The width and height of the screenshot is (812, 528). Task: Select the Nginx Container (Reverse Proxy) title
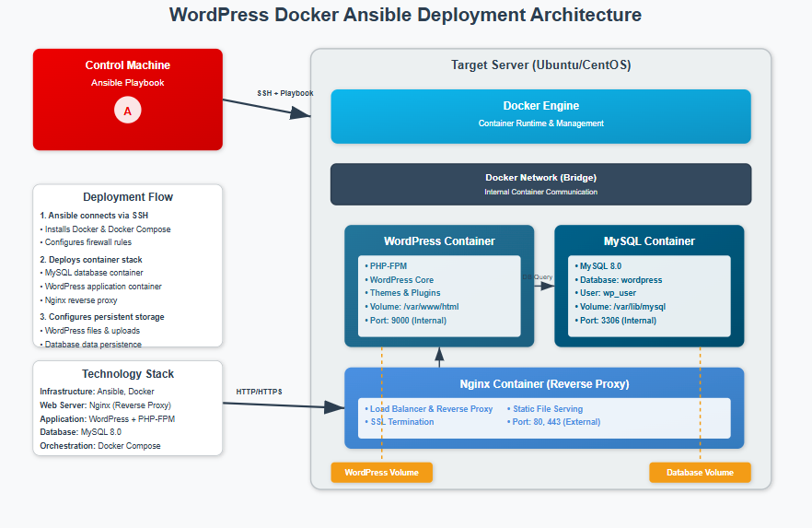click(x=544, y=384)
